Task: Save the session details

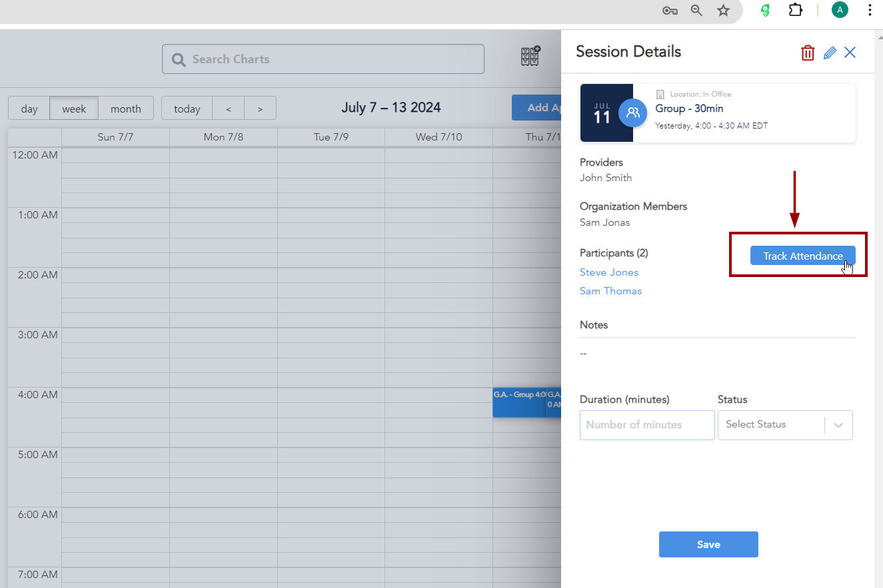Action: click(708, 544)
